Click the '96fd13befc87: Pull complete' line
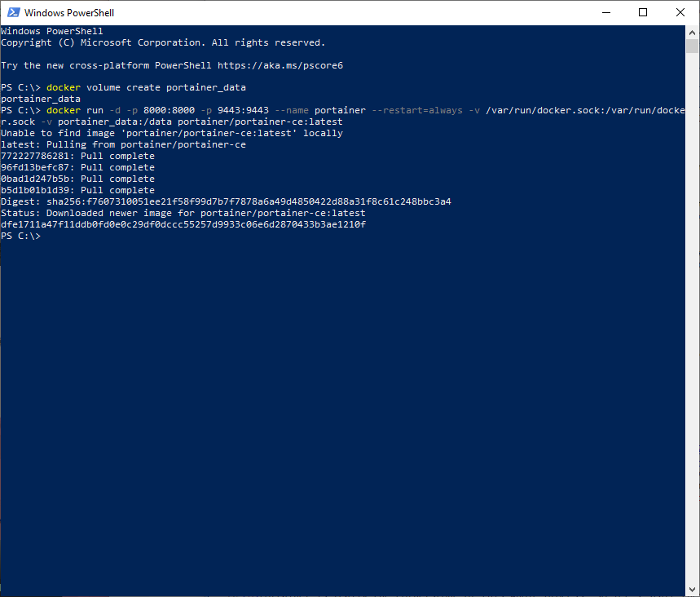This screenshot has width=700, height=597. point(77,167)
